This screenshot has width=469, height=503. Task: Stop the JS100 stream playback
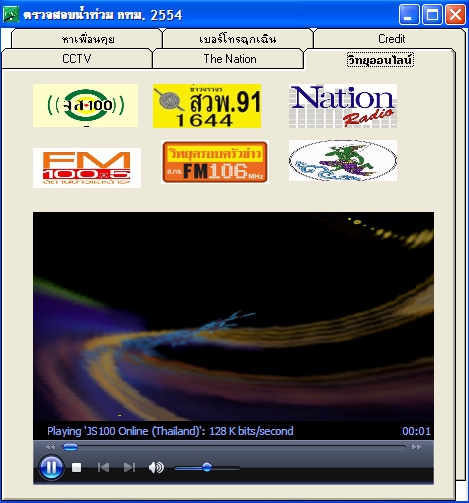tap(77, 468)
